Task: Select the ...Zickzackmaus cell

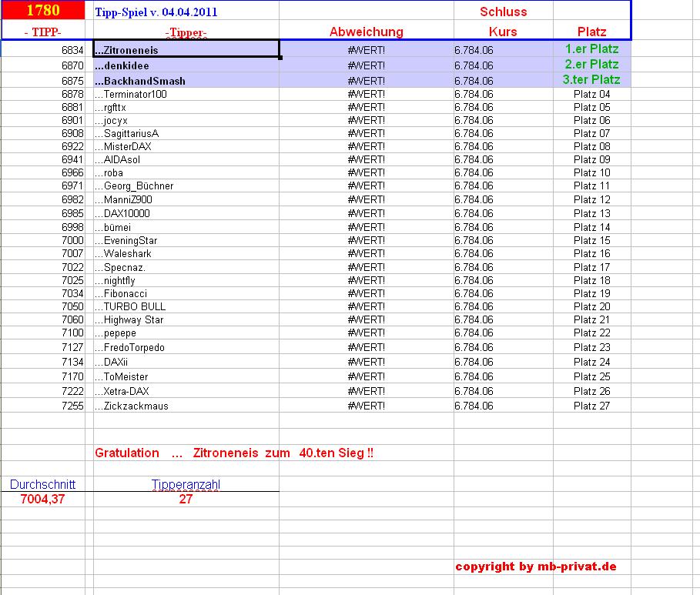Action: 186,406
